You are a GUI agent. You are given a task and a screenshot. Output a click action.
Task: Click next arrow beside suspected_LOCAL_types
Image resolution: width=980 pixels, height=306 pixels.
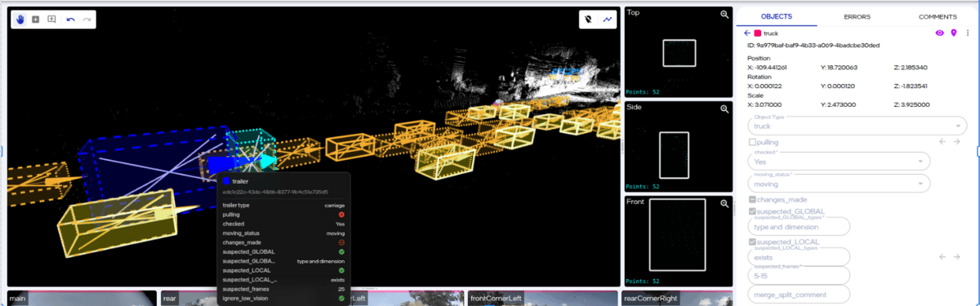(x=956, y=256)
